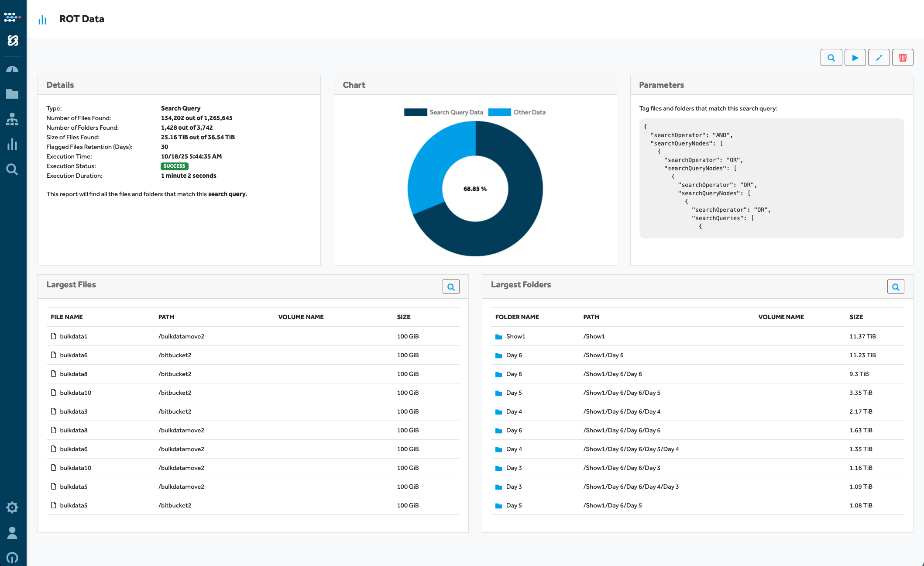Open the user profile icon
This screenshot has width=924, height=566.
pos(13,532)
